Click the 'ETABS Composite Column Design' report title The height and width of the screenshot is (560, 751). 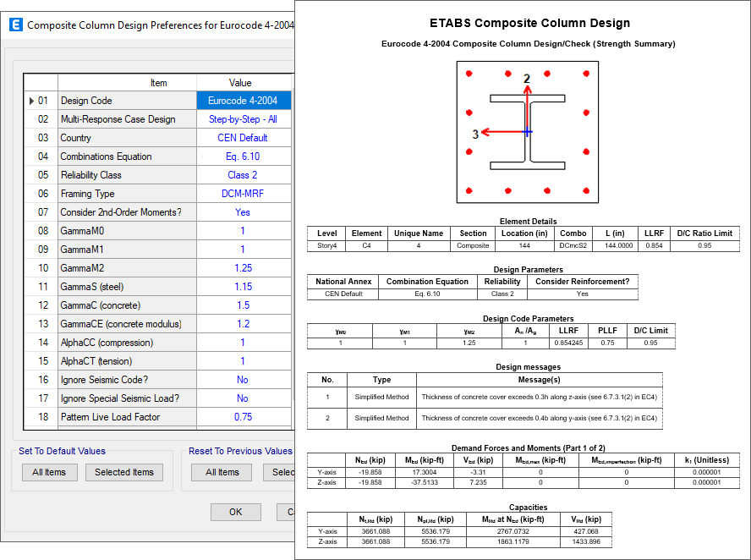529,23
